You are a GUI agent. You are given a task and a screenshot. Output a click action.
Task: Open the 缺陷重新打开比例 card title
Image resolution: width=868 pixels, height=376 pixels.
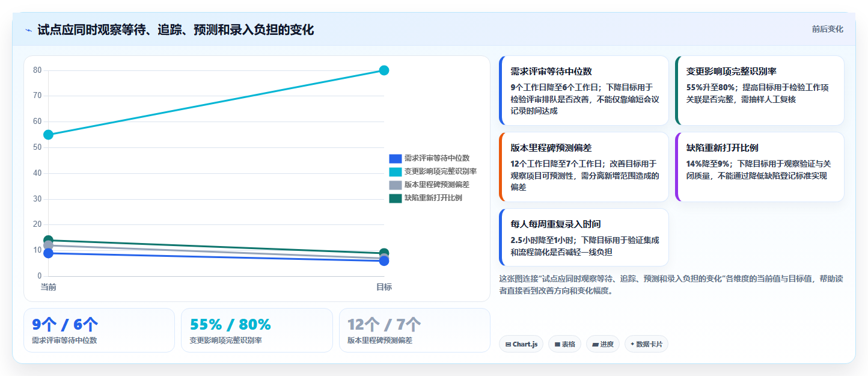(722, 147)
